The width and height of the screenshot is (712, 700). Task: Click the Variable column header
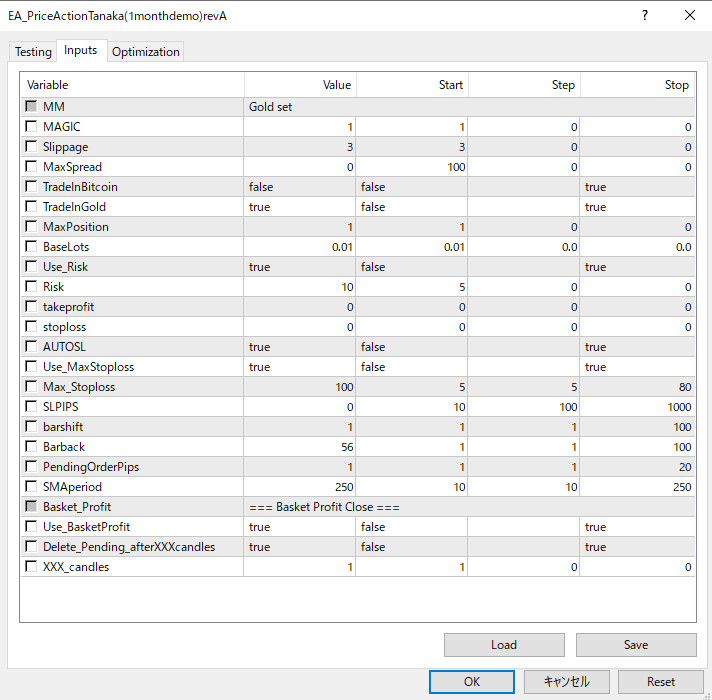pyautogui.click(x=132, y=85)
